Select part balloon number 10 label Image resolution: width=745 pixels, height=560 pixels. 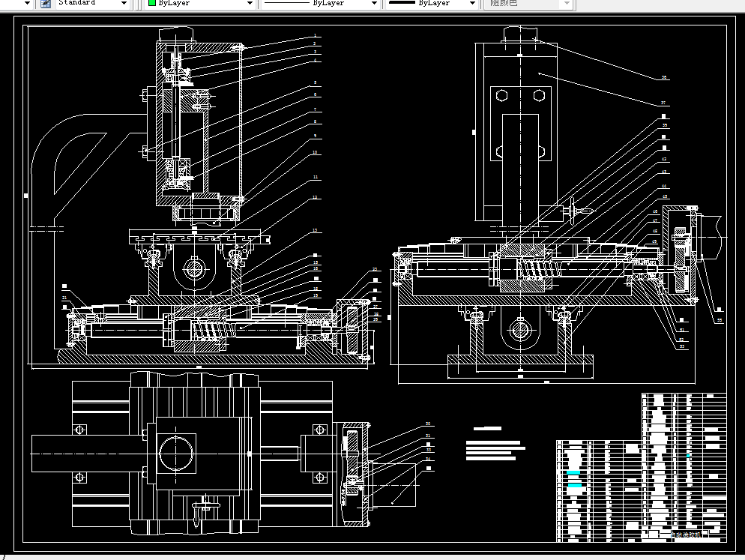pos(315,153)
